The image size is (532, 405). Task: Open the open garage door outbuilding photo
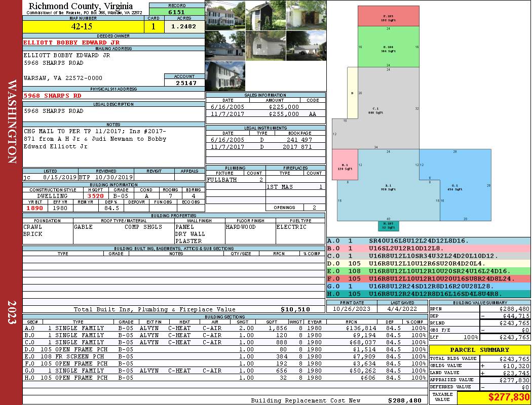tap(306, 16)
